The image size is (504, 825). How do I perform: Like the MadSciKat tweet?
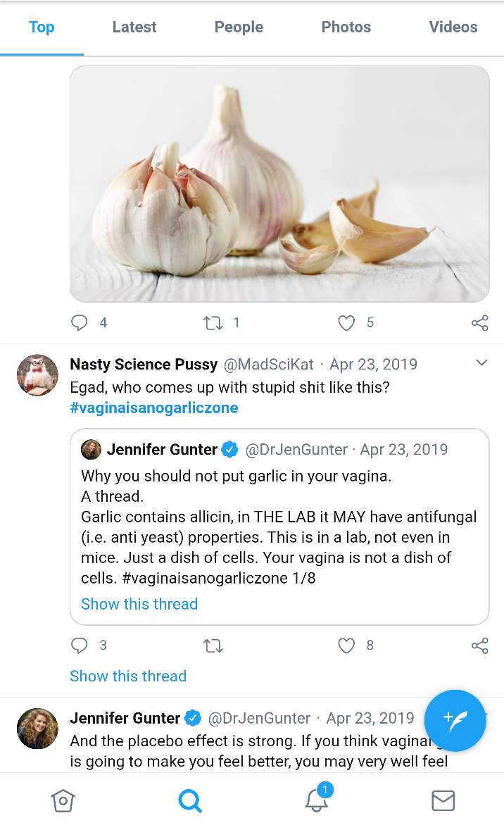tap(346, 645)
